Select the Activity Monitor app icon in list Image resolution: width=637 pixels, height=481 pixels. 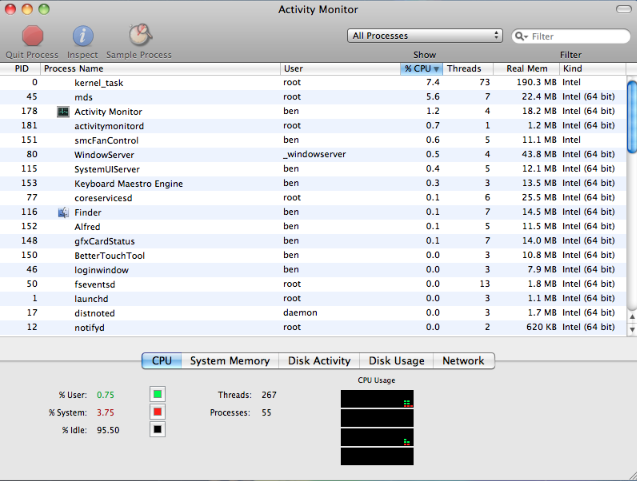pos(63,112)
